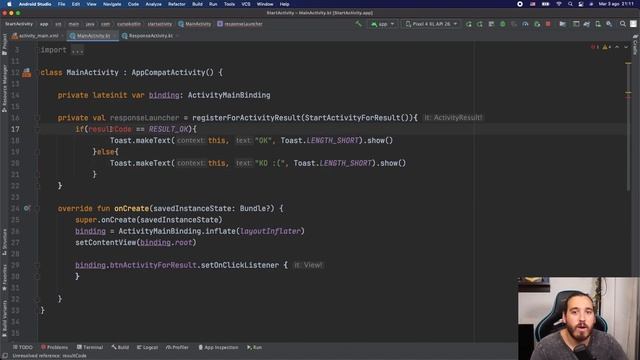Open the File menu
Image resolution: width=640 pixels, height=360 pixels.
coord(61,4)
